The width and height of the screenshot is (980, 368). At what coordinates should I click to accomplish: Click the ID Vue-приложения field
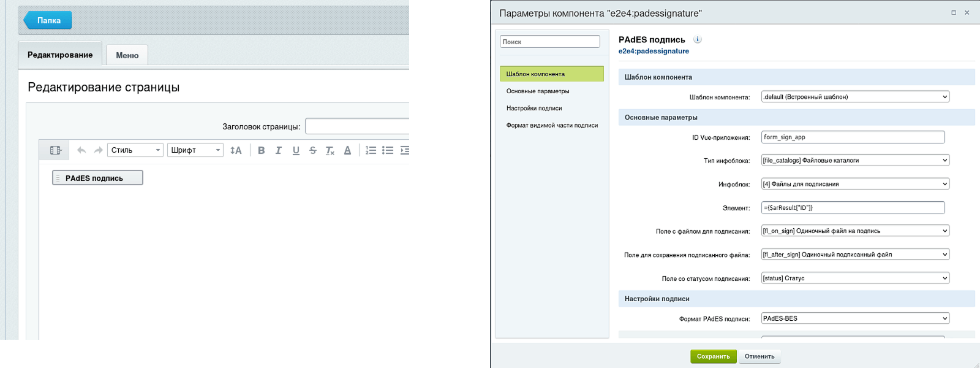click(x=853, y=137)
